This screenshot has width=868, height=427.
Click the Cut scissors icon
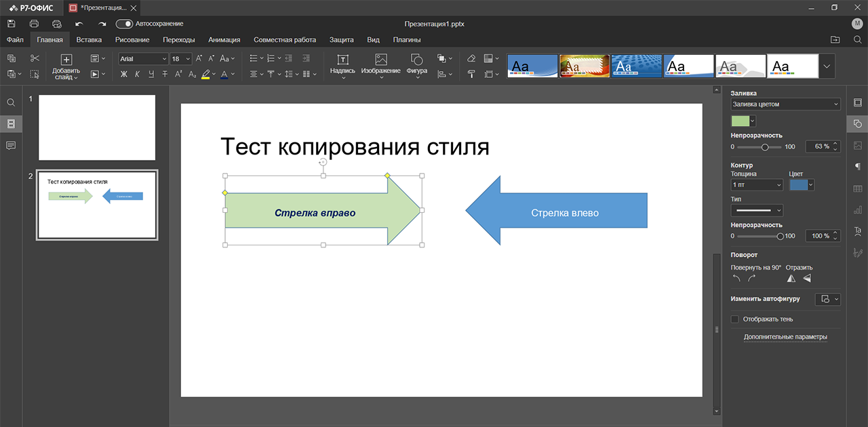pos(35,59)
